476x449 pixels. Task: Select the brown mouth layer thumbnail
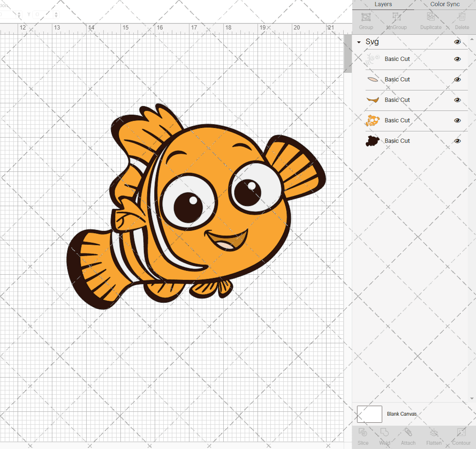coord(373,100)
